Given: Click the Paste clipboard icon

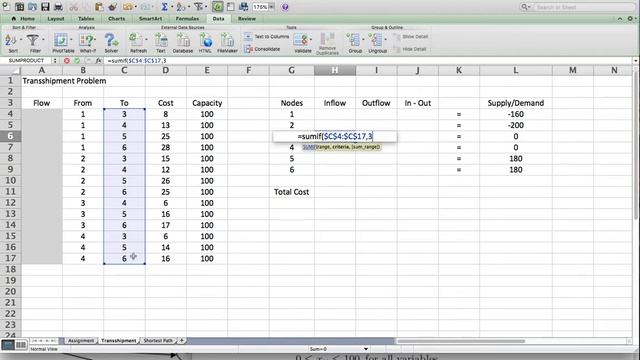Looking at the screenshot, I should click(x=99, y=7).
